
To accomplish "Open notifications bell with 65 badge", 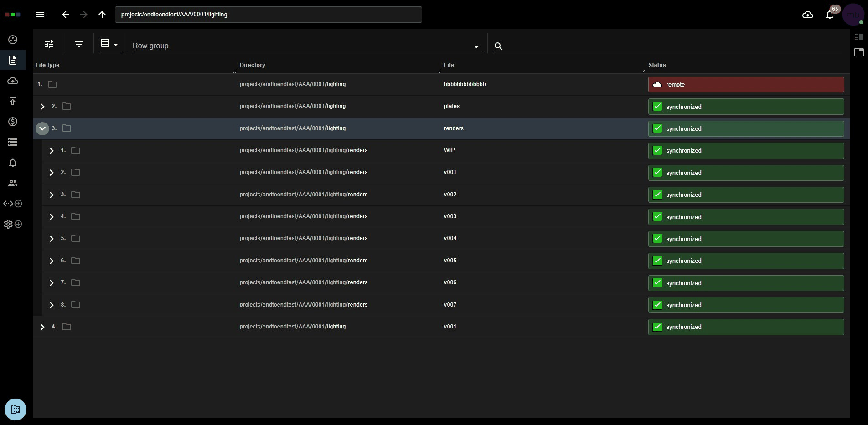I will 830,15.
